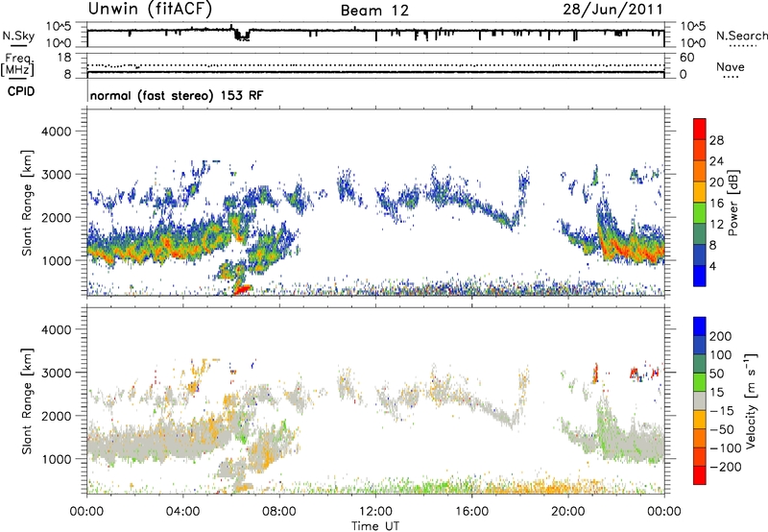Click the light green 15–50 Velocity colorbar segment
This screenshot has height=532, width=768.
700,382
